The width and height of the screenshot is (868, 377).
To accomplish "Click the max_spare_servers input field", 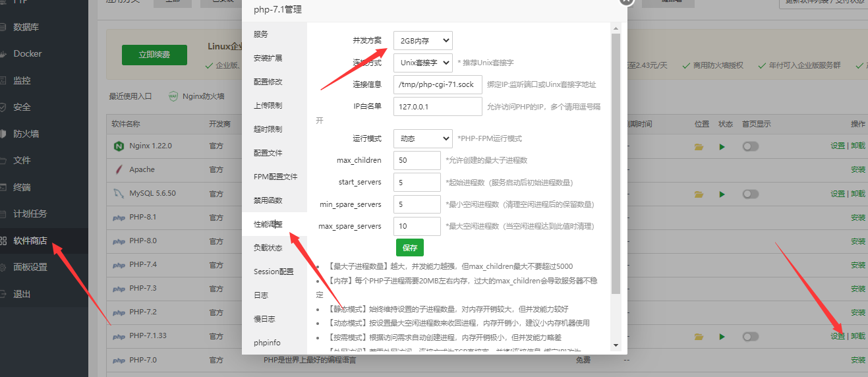I will (417, 226).
